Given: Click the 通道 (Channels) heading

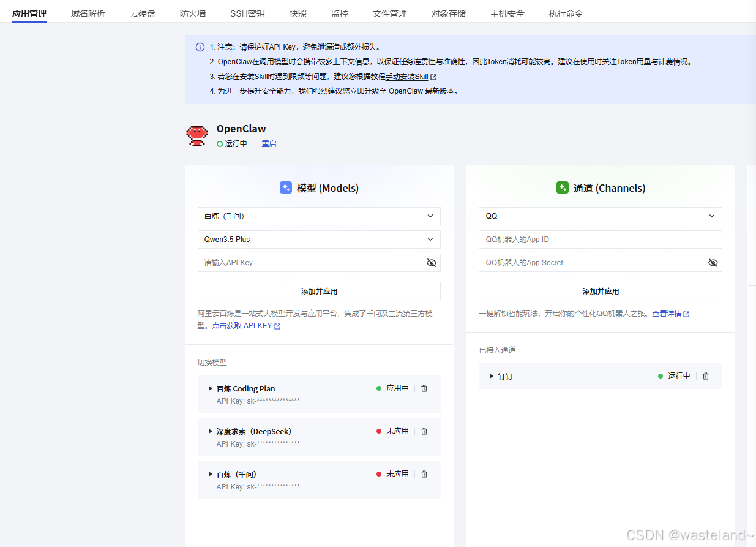Looking at the screenshot, I should coord(609,188).
